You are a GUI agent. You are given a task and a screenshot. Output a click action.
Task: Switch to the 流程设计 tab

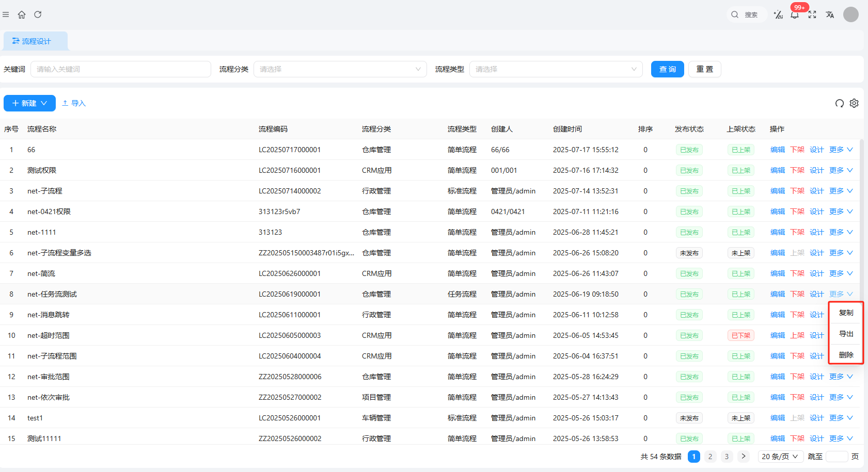point(36,41)
